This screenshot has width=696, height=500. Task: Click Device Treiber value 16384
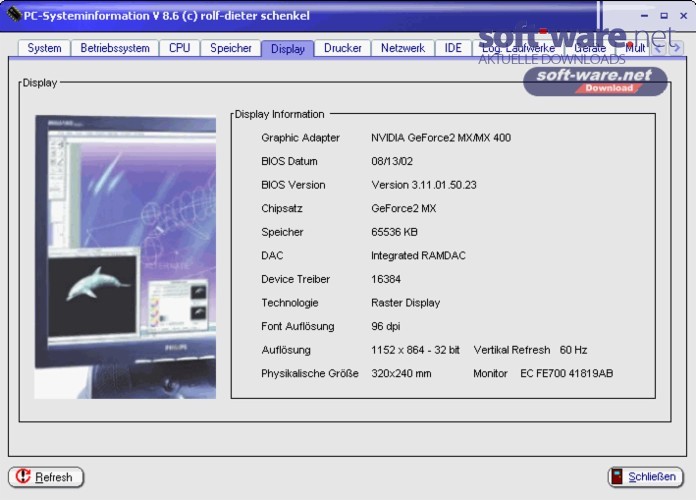coord(386,279)
